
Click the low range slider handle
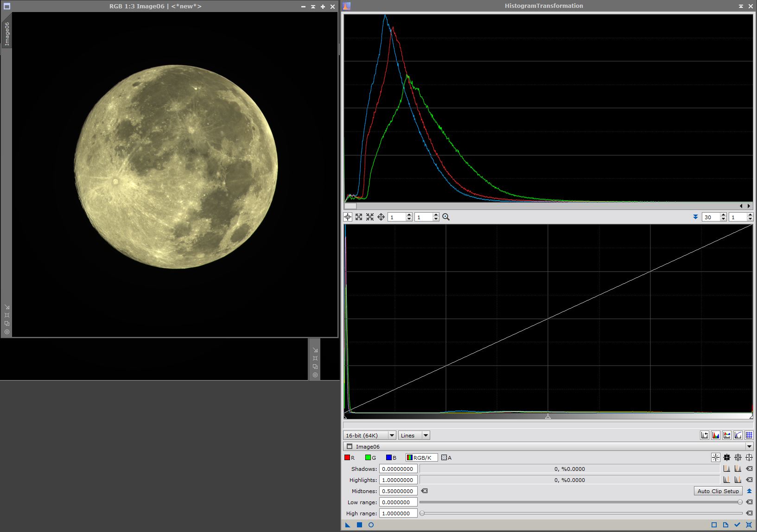pyautogui.click(x=740, y=502)
